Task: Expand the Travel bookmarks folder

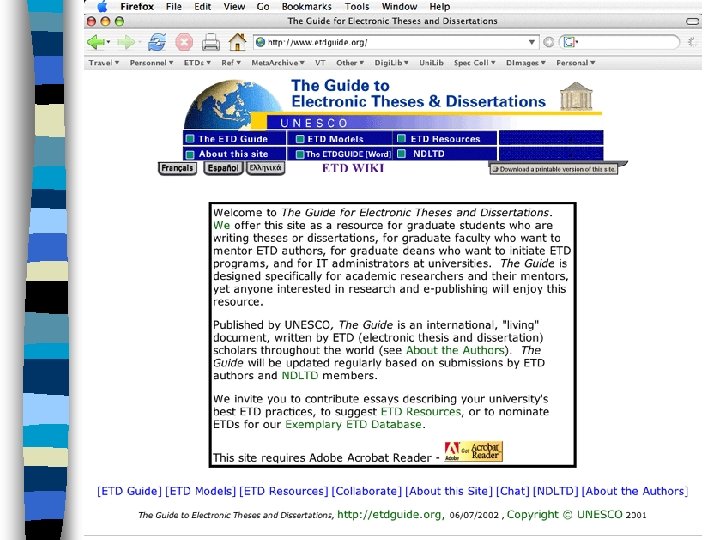Action: (104, 62)
